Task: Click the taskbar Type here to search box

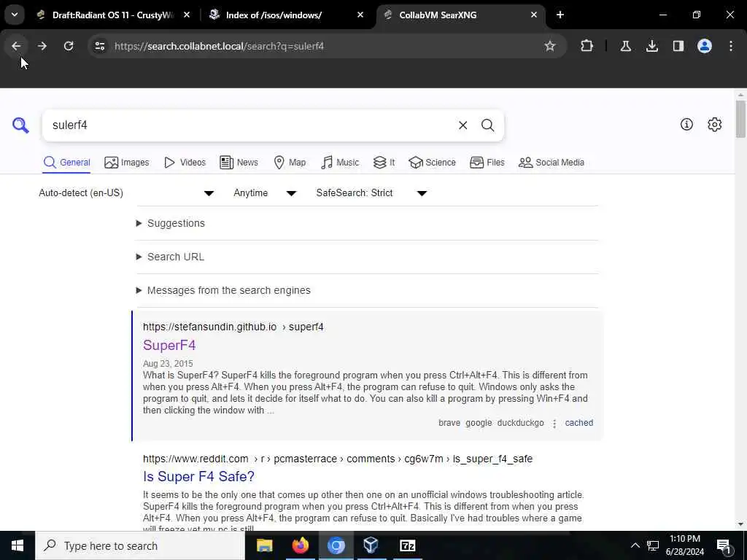Action: click(140, 545)
